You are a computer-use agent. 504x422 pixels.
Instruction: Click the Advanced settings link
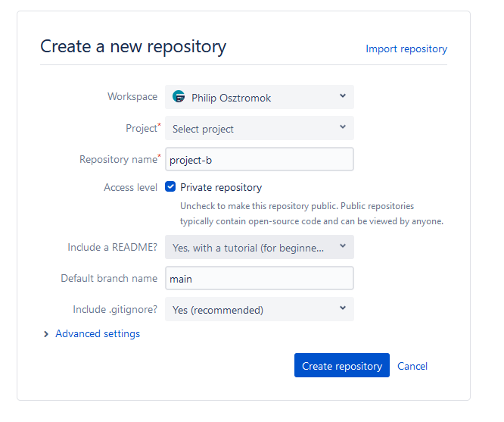click(98, 334)
